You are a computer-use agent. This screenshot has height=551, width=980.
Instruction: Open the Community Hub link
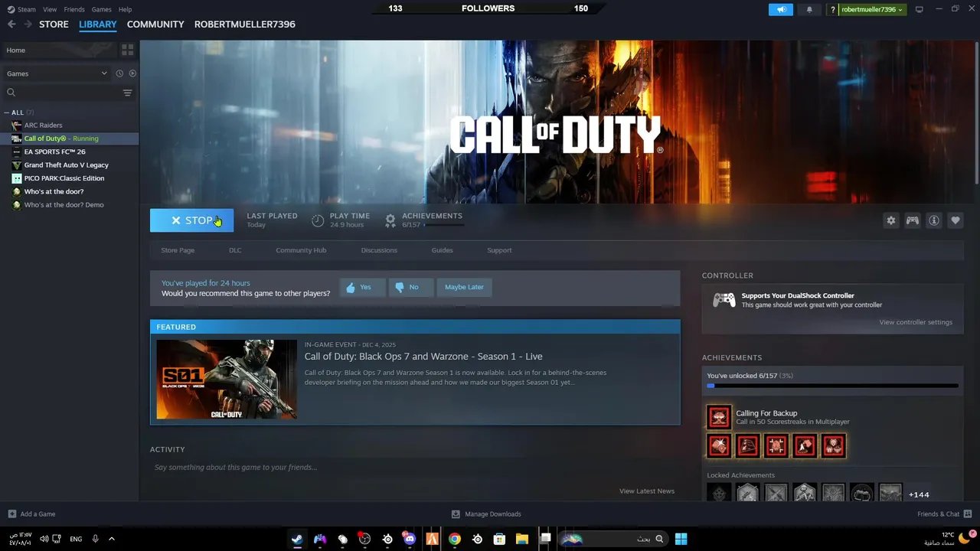click(x=301, y=250)
